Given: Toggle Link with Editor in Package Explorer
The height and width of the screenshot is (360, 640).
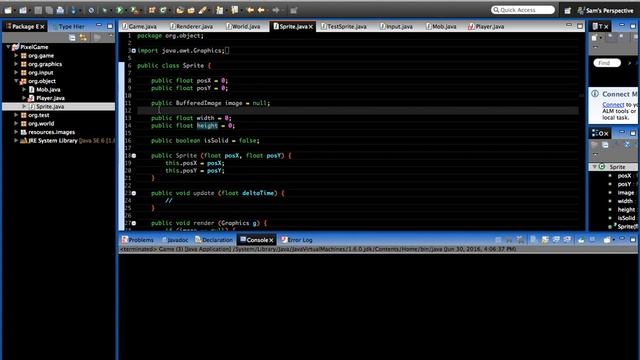Looking at the screenshot, I should click(83, 38).
